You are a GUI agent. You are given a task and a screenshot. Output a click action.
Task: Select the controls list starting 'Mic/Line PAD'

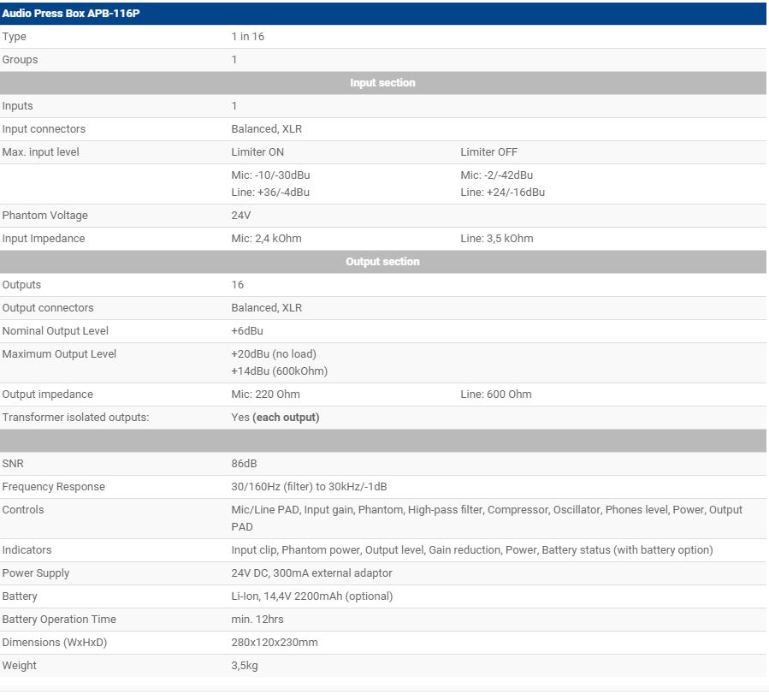[x=487, y=519]
